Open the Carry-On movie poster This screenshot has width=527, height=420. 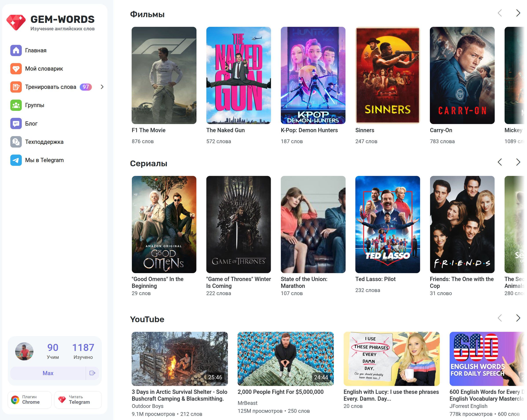click(462, 75)
